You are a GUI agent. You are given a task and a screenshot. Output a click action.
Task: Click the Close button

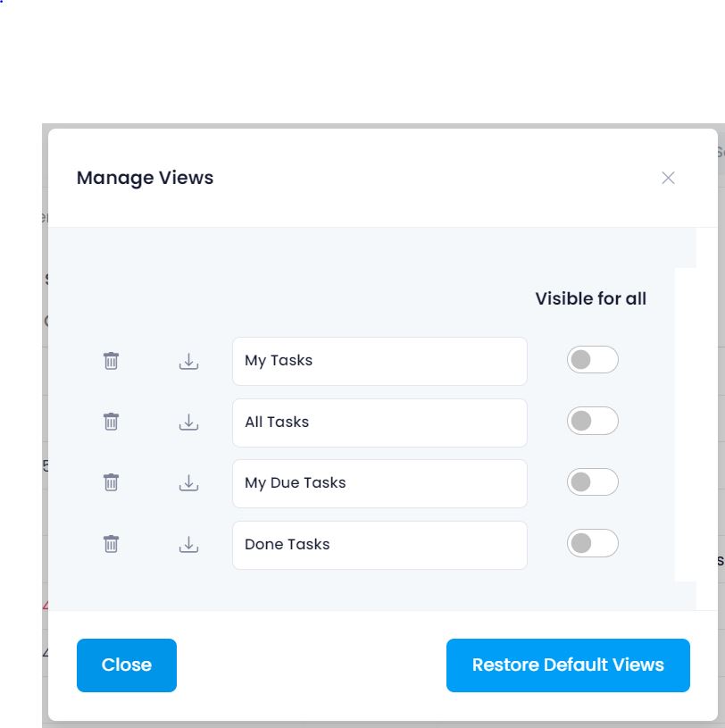pos(127,665)
